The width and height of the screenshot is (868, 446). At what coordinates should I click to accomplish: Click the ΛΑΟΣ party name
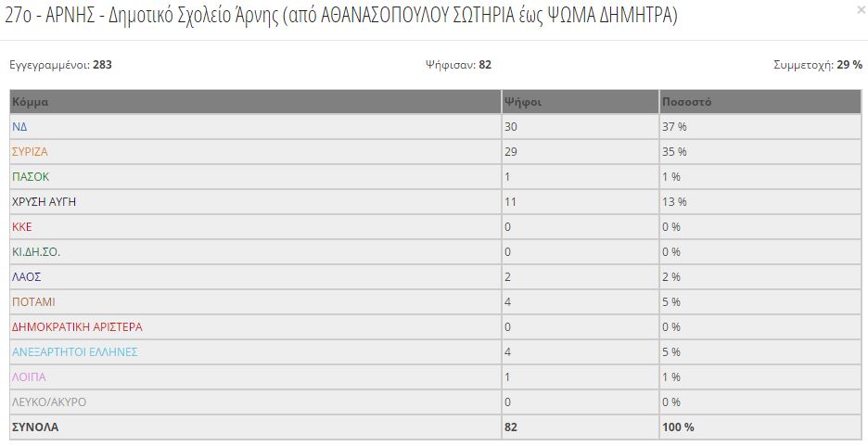pos(27,276)
